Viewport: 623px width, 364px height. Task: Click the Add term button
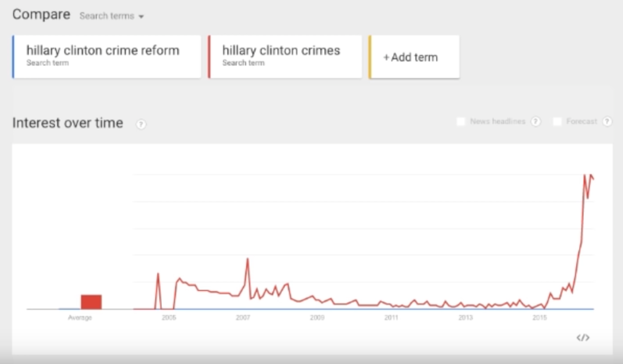pos(414,57)
